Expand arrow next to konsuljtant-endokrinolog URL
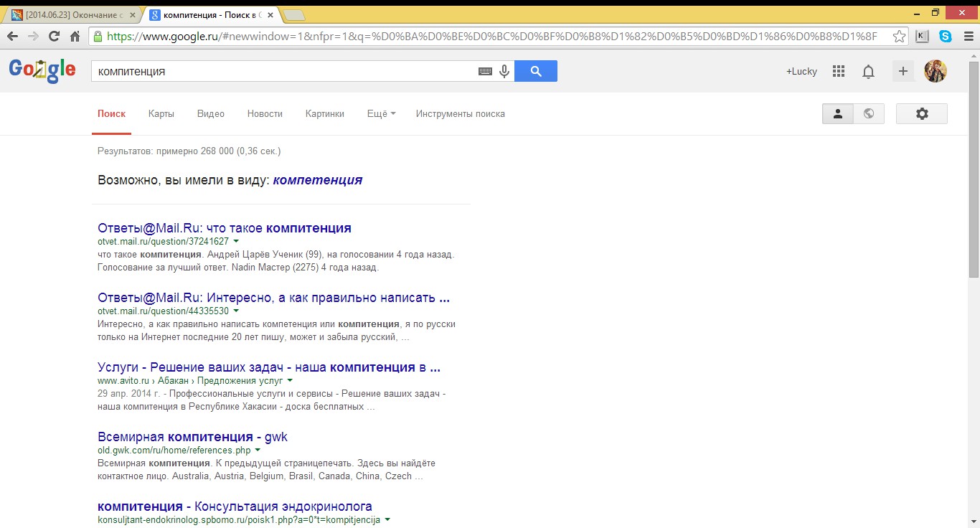980x528 pixels. 387,519
